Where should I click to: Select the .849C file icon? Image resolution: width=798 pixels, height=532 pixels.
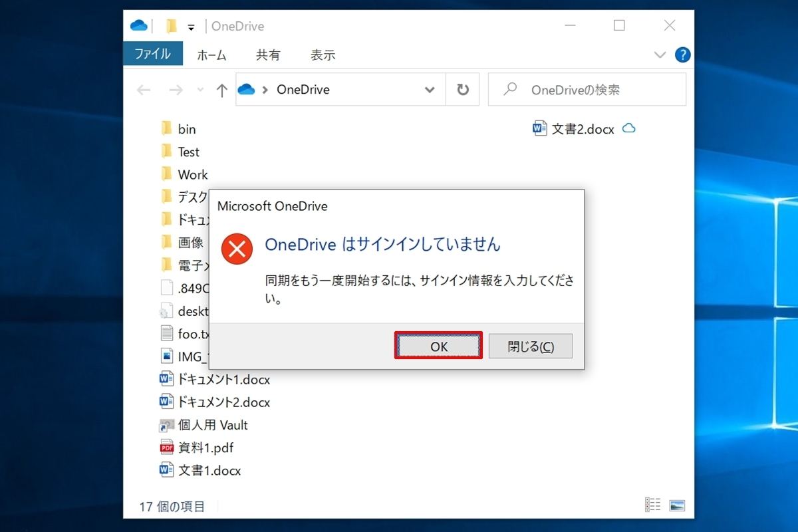click(166, 288)
